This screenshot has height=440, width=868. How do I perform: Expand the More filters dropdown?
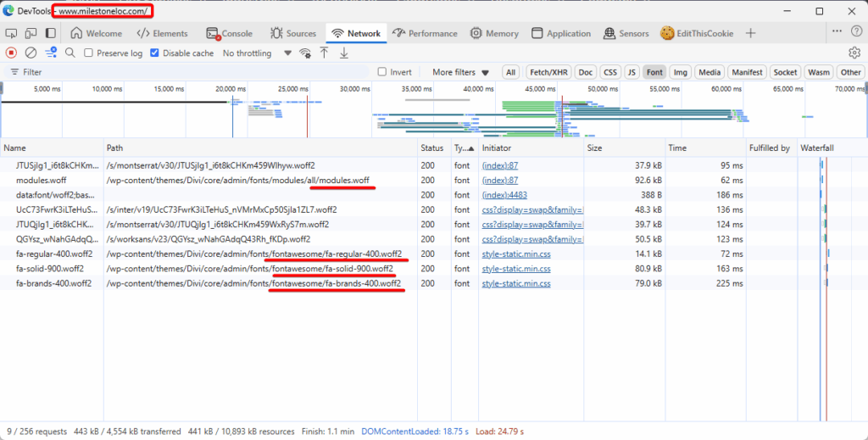pyautogui.click(x=460, y=72)
